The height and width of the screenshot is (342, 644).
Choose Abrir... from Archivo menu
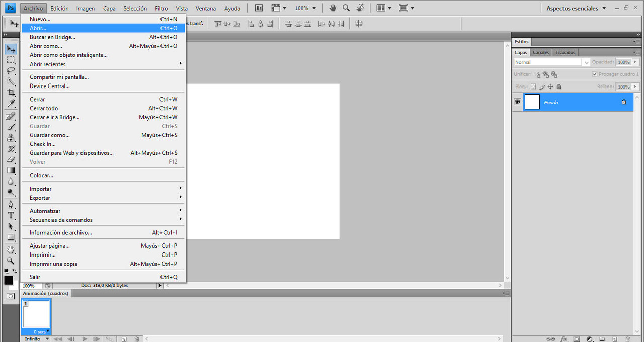(x=104, y=28)
